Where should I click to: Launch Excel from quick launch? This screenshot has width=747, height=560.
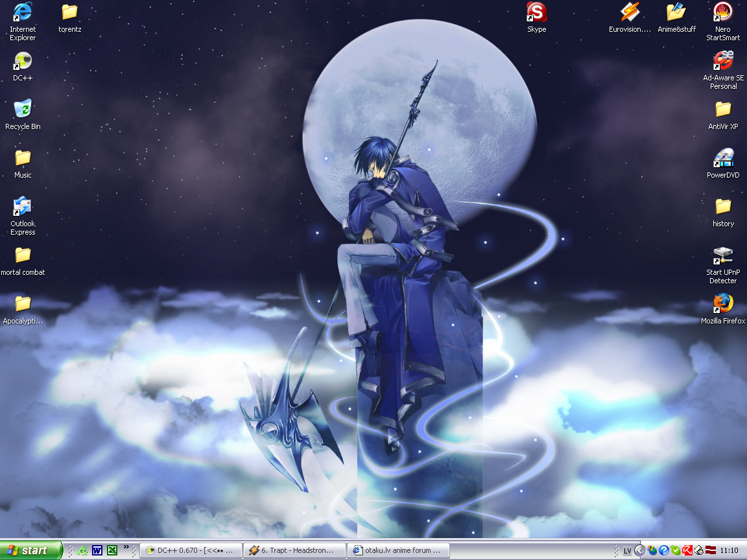[x=112, y=550]
